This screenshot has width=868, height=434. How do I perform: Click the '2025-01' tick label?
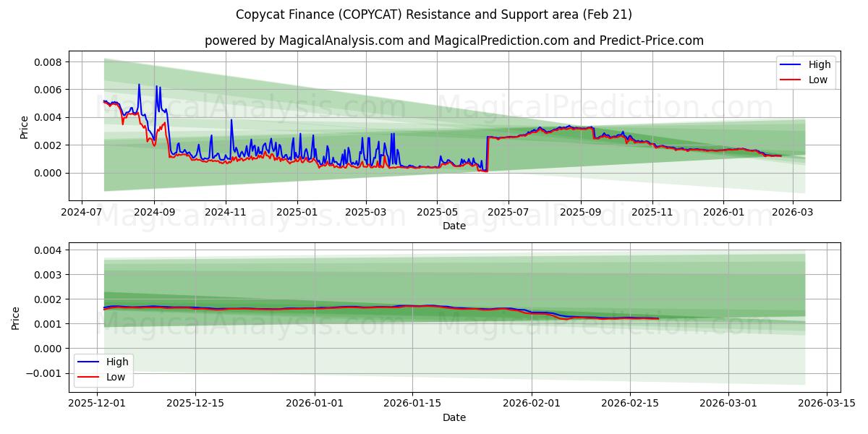297,213
